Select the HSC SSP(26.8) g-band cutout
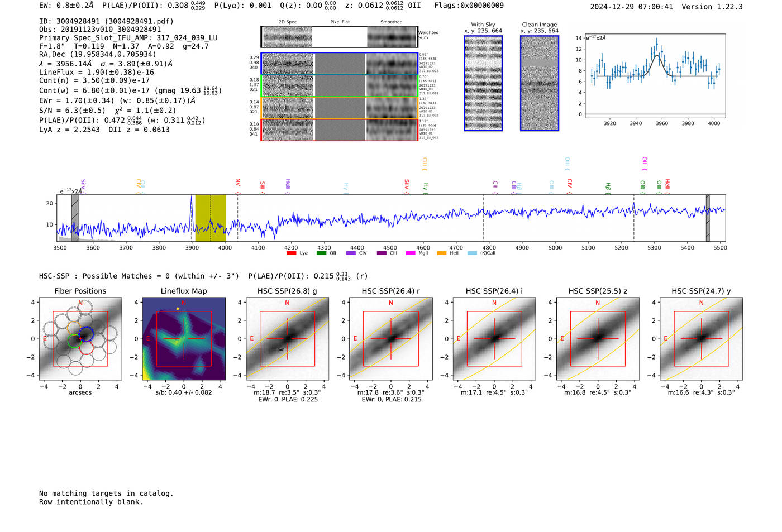This screenshot has height=532, width=782. pos(287,339)
